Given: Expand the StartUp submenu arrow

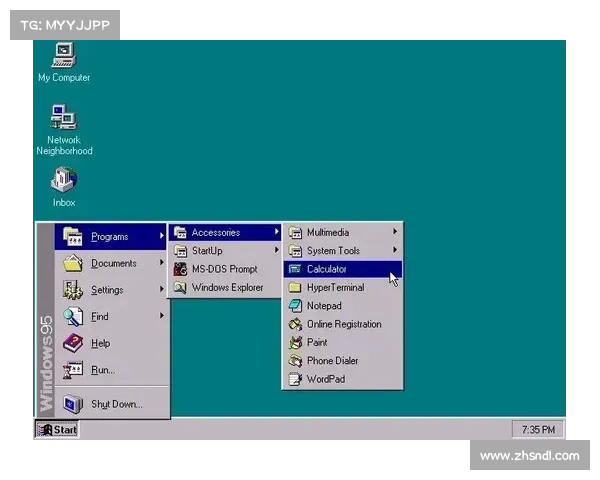Looking at the screenshot, I should [276, 250].
